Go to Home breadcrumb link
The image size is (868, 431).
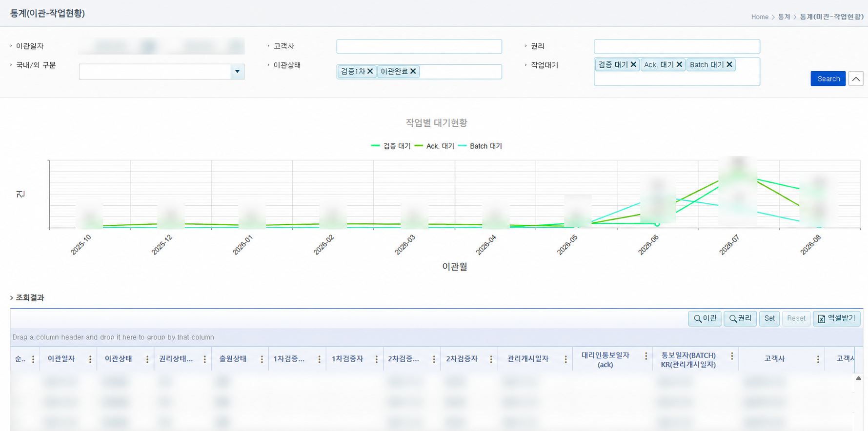tap(760, 17)
